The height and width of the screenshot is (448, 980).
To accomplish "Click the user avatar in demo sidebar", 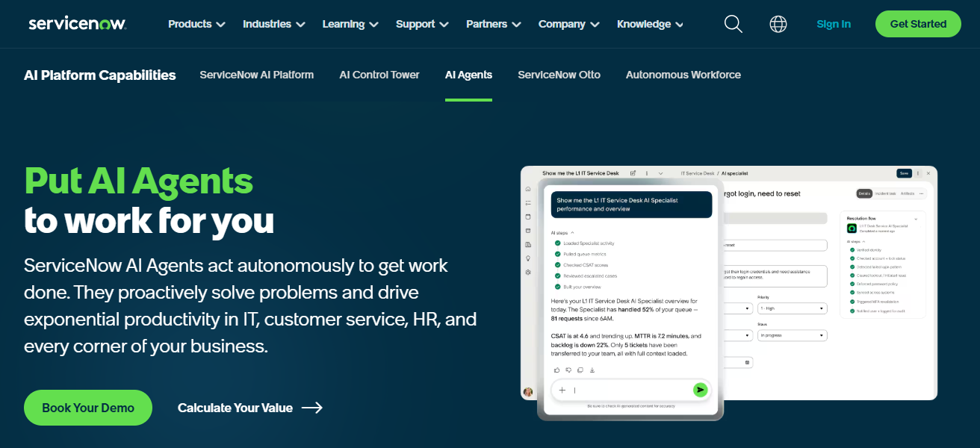I will (x=528, y=392).
